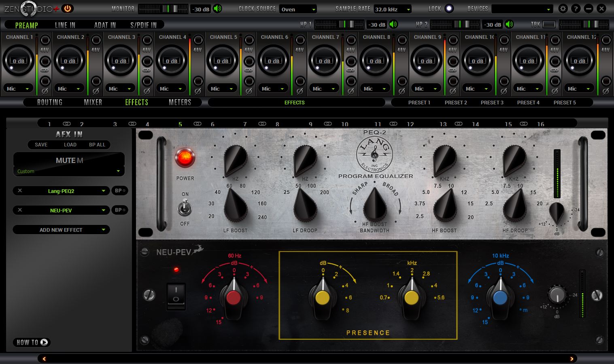
Task: Remove NEU-PEV effect with its X icon
Action: click(20, 210)
